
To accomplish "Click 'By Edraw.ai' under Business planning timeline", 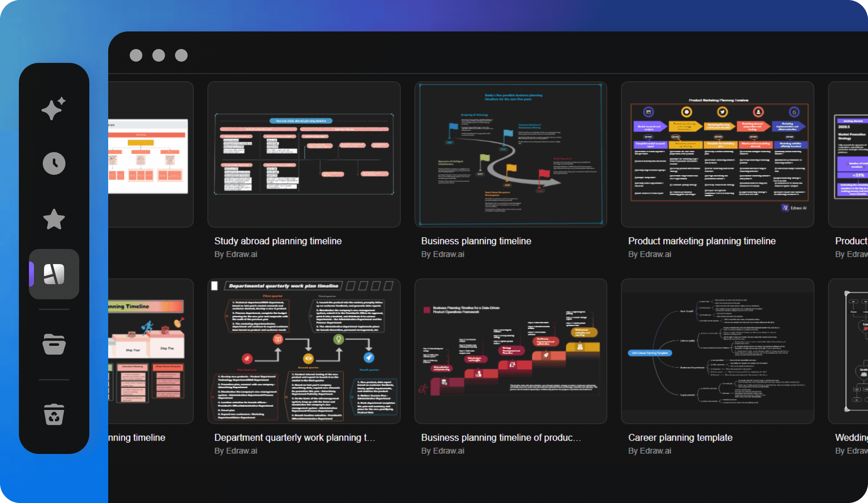I will coord(443,254).
